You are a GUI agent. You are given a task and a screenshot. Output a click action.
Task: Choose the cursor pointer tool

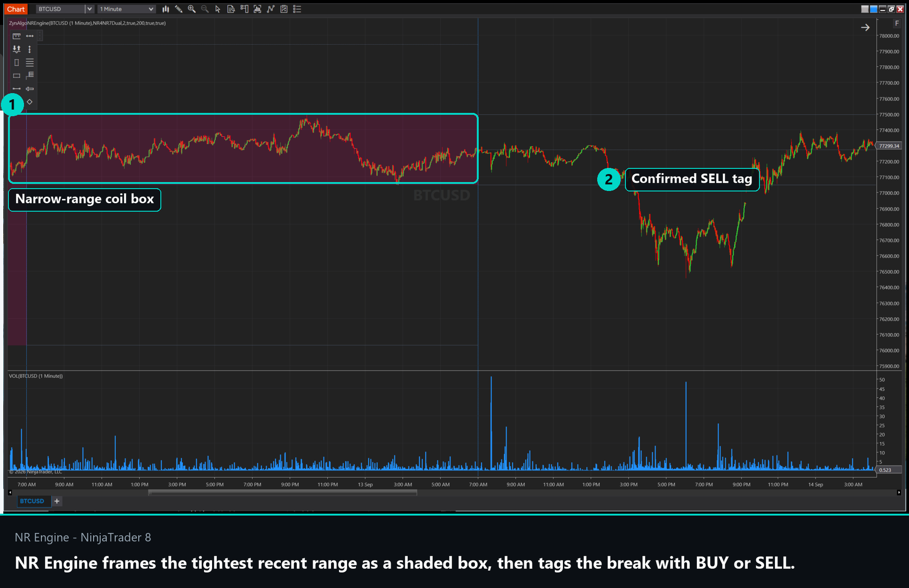click(x=218, y=9)
